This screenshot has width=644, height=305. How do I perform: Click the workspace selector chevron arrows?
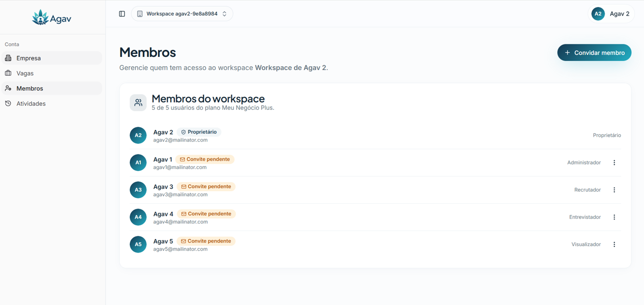(x=224, y=14)
